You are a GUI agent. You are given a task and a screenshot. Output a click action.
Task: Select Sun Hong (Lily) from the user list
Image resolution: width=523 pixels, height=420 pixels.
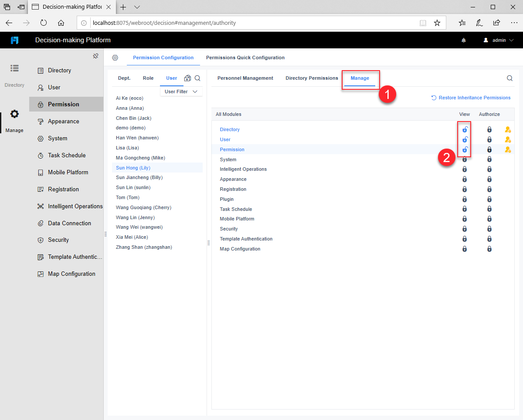click(133, 167)
